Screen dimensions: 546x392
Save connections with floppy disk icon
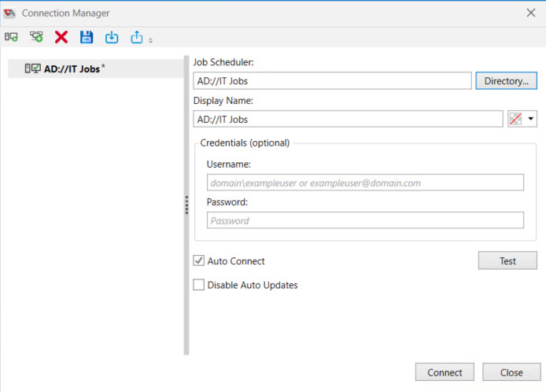click(87, 37)
